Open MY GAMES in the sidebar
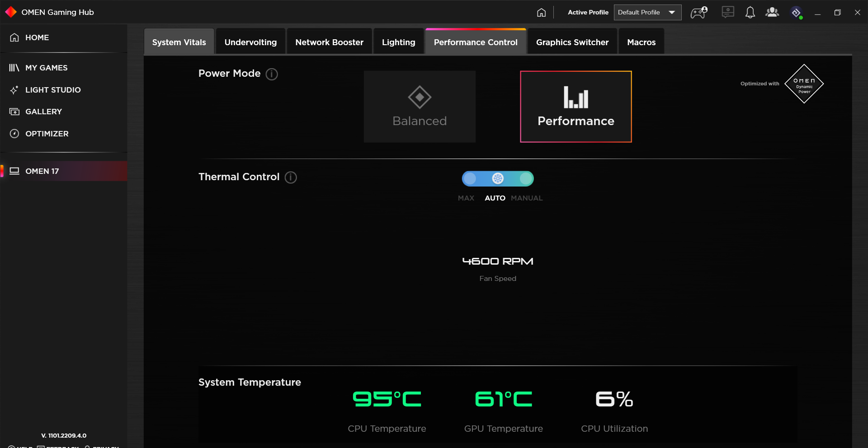 coord(63,68)
